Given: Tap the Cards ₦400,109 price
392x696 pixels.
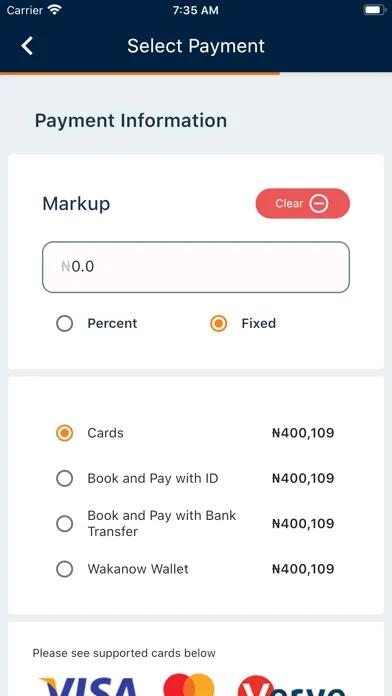Looking at the screenshot, I should pyautogui.click(x=303, y=433).
